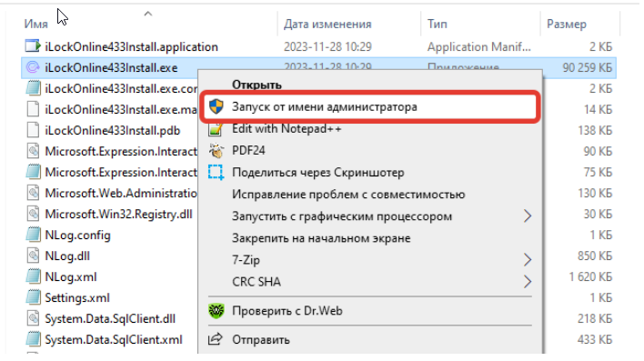
Task: Expand the 7-Zip submenu arrow
Action: coord(528,260)
